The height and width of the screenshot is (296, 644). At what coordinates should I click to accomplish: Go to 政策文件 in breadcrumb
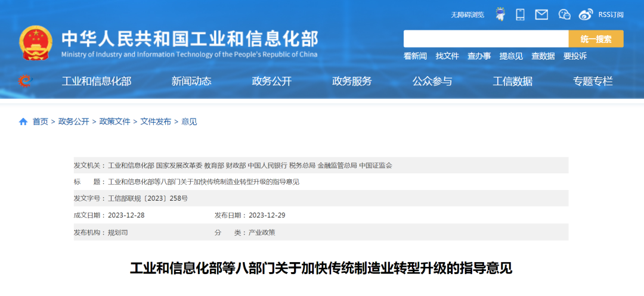pyautogui.click(x=114, y=121)
